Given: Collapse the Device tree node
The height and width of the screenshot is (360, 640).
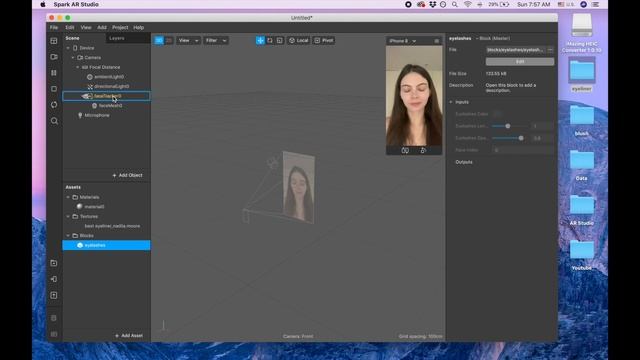Looking at the screenshot, I should coord(68,48).
